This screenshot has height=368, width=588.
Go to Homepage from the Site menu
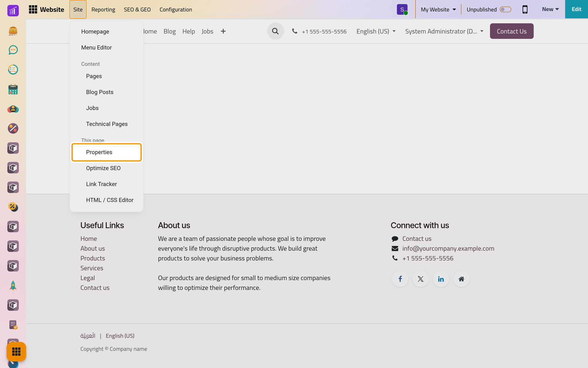point(107,32)
